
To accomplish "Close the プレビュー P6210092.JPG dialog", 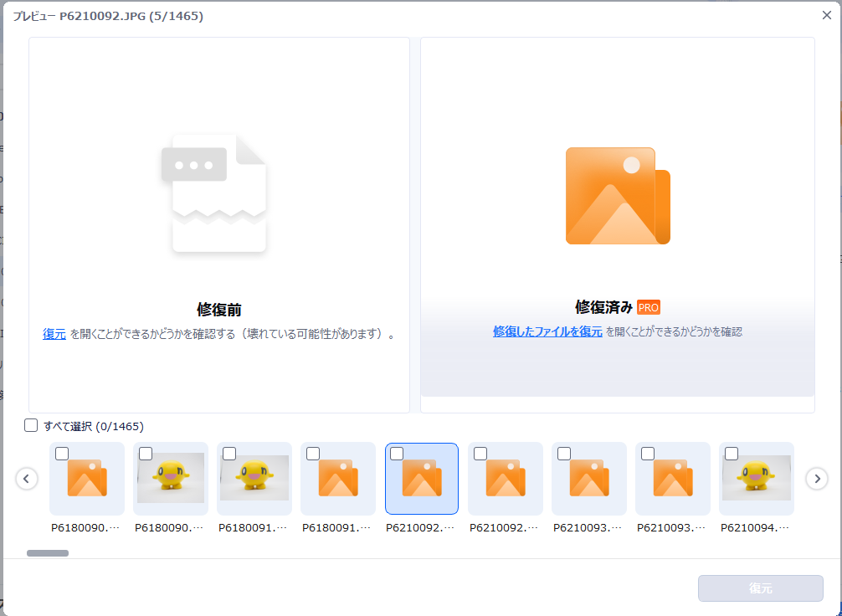I will tap(827, 14).
